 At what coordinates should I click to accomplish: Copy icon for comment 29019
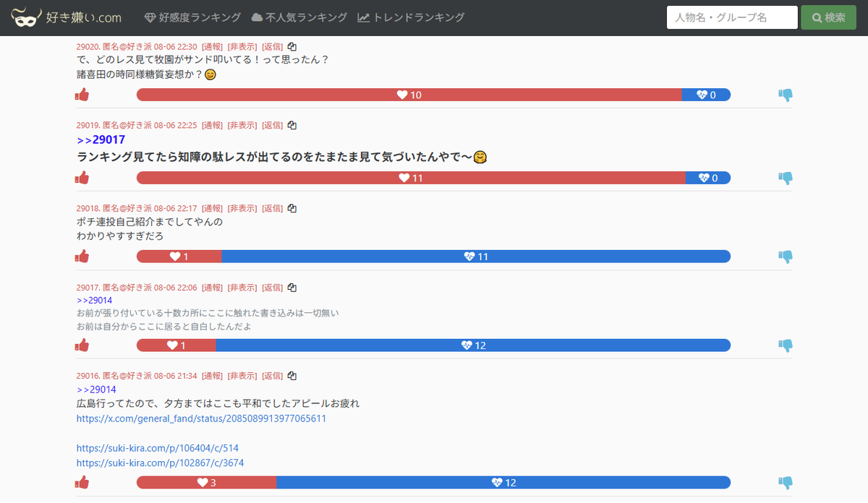coord(292,125)
